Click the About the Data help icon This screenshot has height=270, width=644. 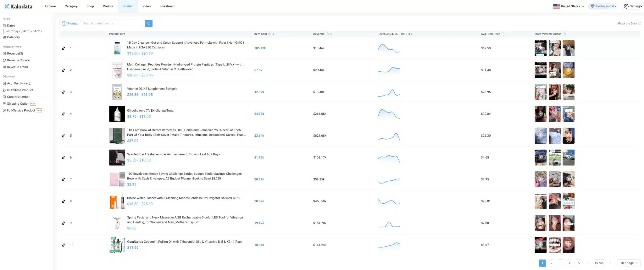coord(639,24)
